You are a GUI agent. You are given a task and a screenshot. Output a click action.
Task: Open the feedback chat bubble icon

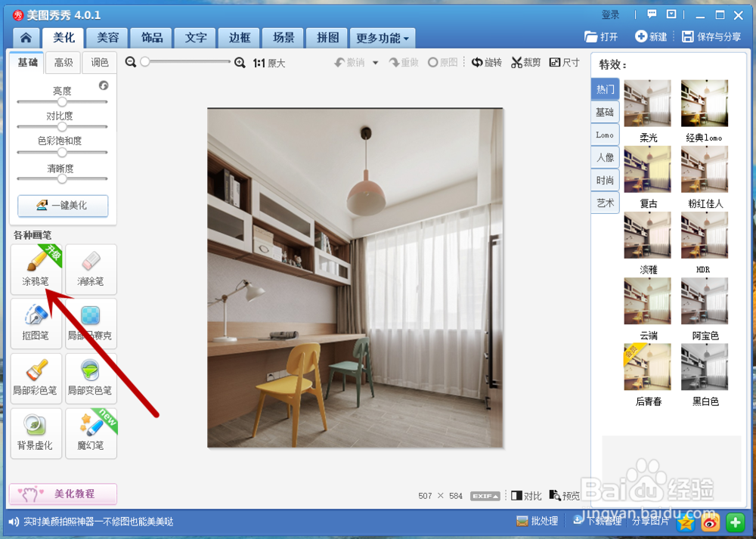(x=652, y=14)
